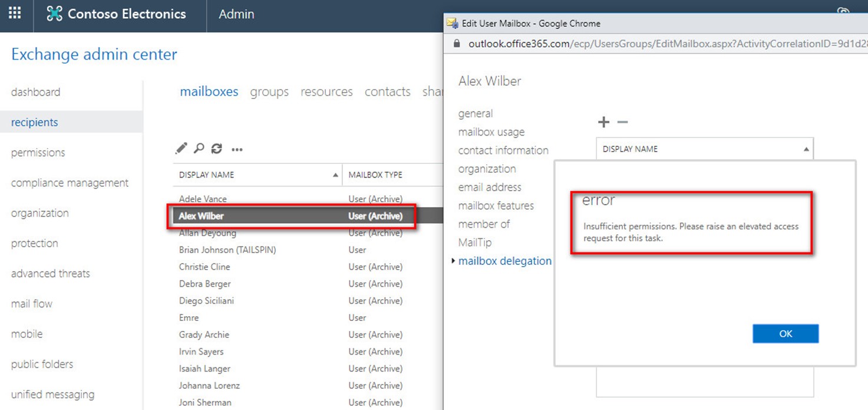The image size is (868, 410).
Task: Open organization in left navigation
Action: coord(39,213)
